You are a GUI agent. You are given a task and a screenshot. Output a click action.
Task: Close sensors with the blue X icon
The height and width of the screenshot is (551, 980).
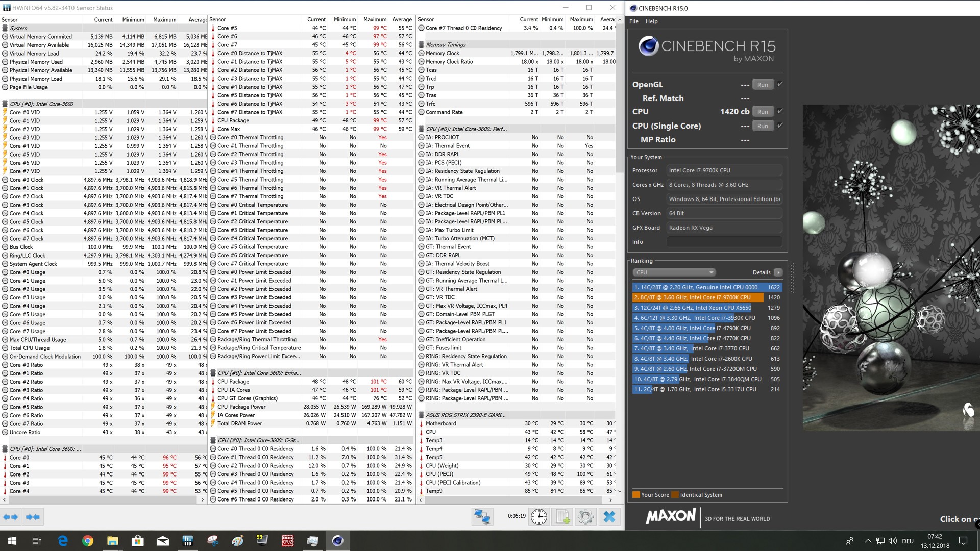609,516
